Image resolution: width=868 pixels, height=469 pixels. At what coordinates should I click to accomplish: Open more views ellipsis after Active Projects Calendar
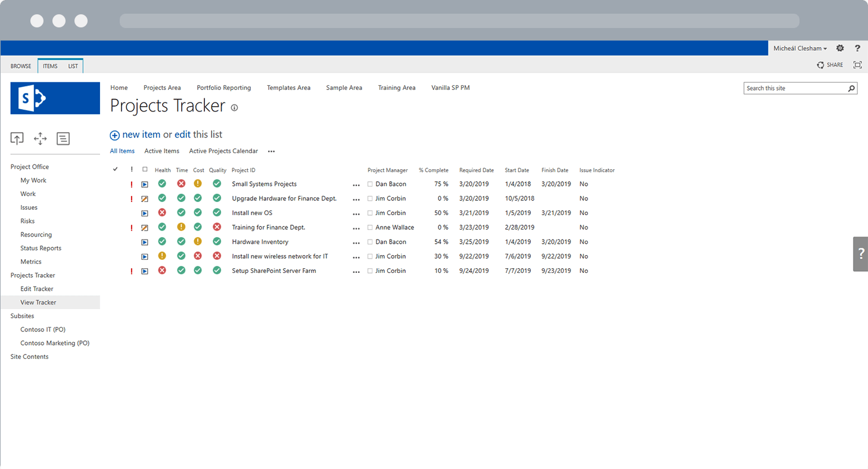click(272, 152)
